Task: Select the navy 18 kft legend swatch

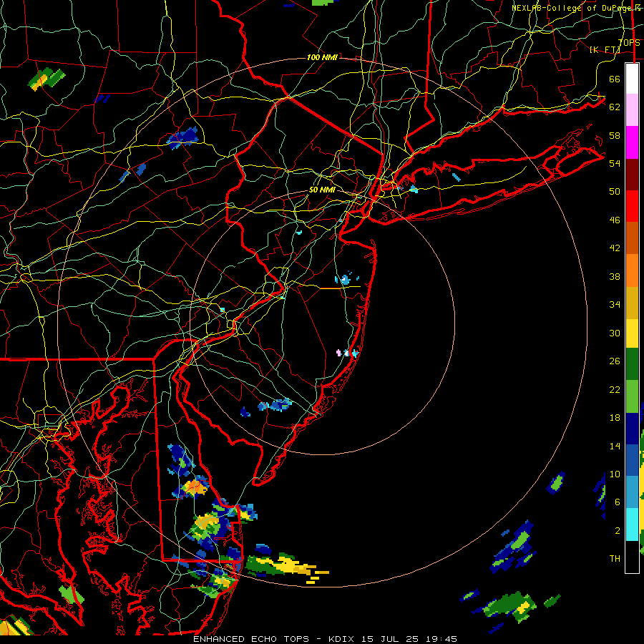Action: [632, 429]
